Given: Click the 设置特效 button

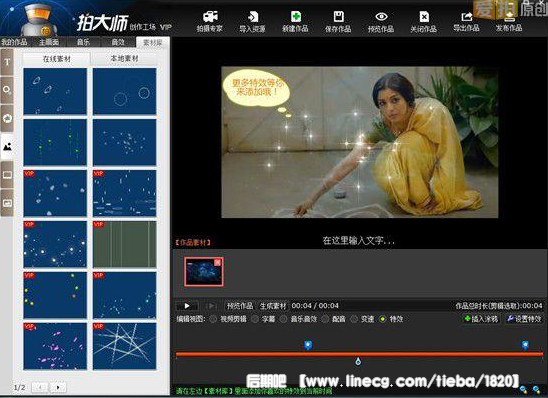Looking at the screenshot, I should [x=524, y=319].
